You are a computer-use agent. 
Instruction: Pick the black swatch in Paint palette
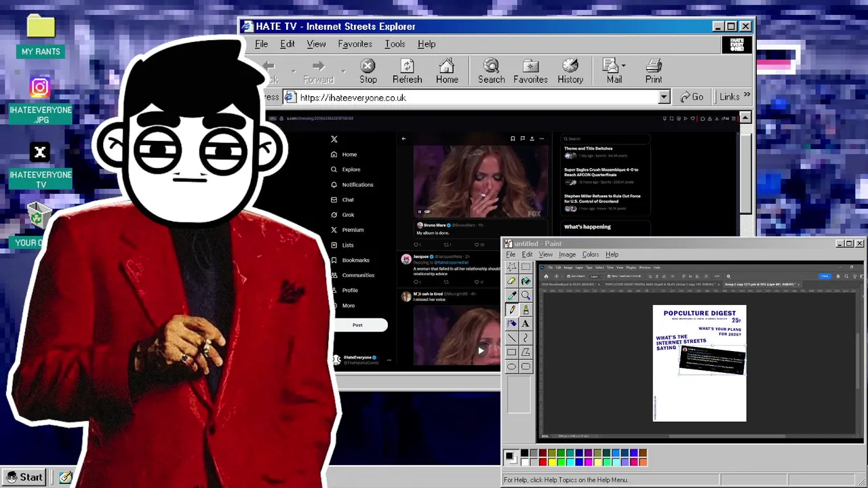point(524,453)
